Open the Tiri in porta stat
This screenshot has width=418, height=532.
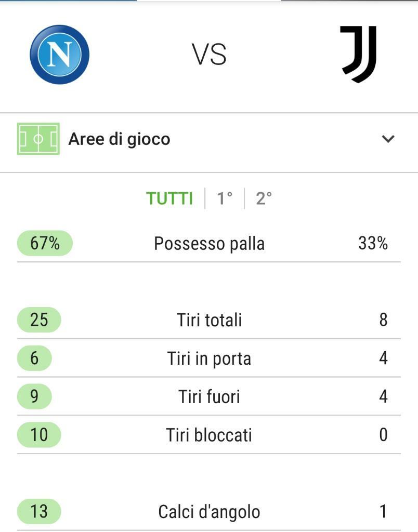209,358
